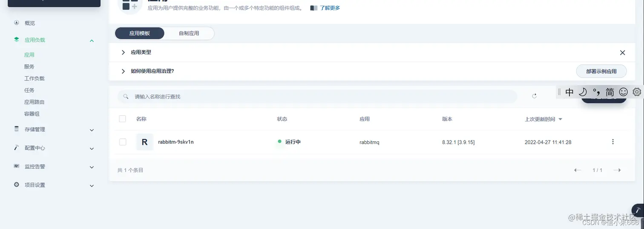Screen dimensions: 644x229
Task: Click the 存储管理 database icon
Action: tap(17, 129)
